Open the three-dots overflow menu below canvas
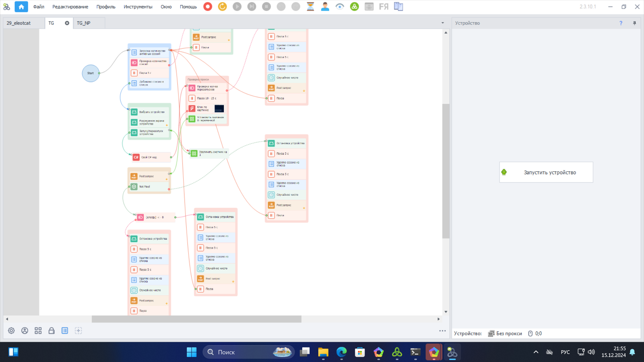 [x=442, y=331]
